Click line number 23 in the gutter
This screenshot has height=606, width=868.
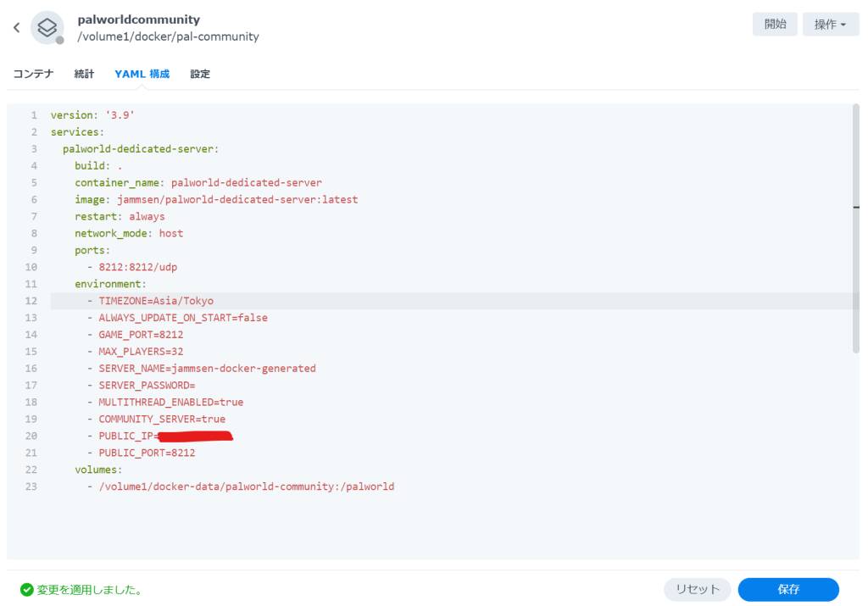[x=31, y=486]
